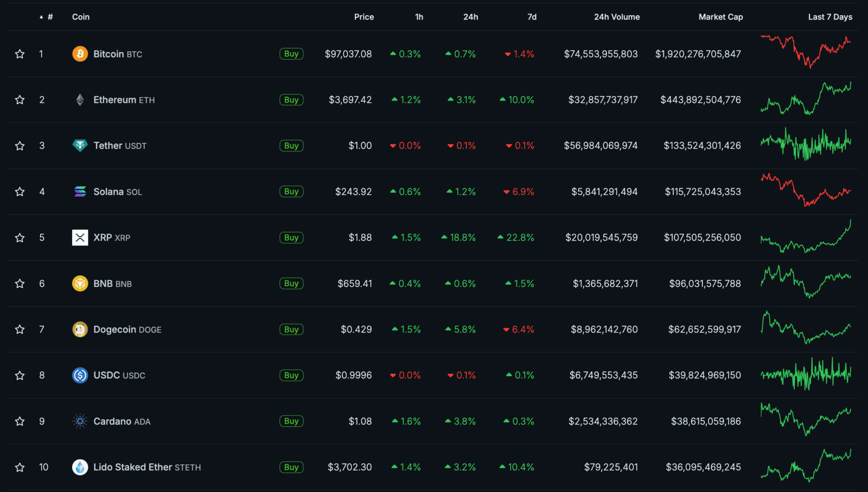
Task: Buy Tether using its Buy button
Action: (291, 146)
